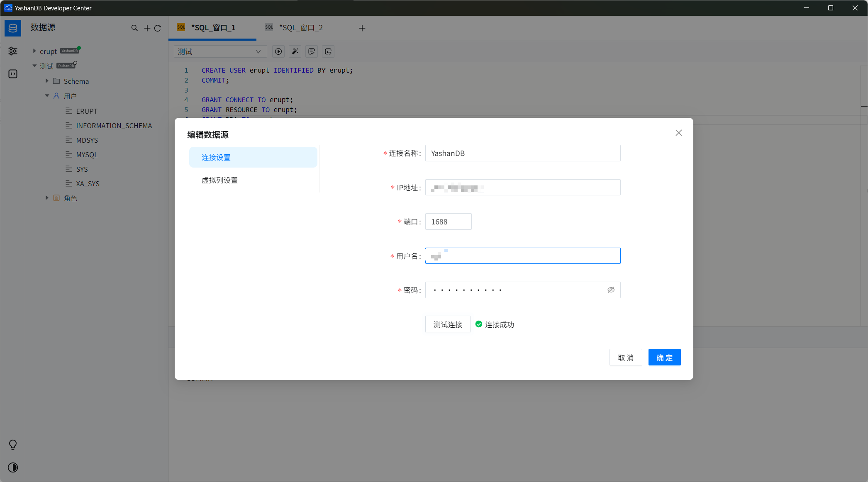
Task: Click the lightbulb tips icon
Action: point(13,445)
